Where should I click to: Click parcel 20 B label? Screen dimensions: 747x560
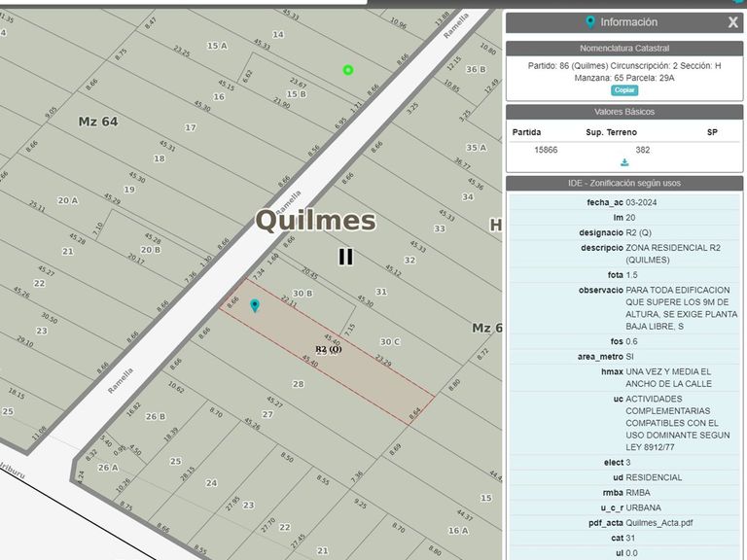[151, 250]
